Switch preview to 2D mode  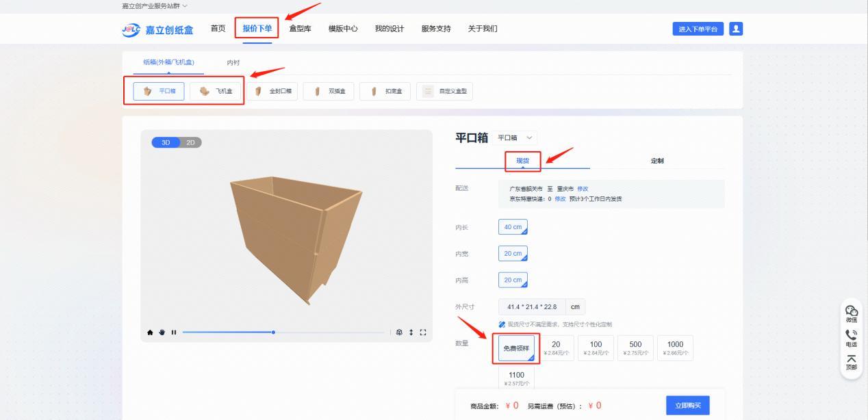pyautogui.click(x=190, y=142)
